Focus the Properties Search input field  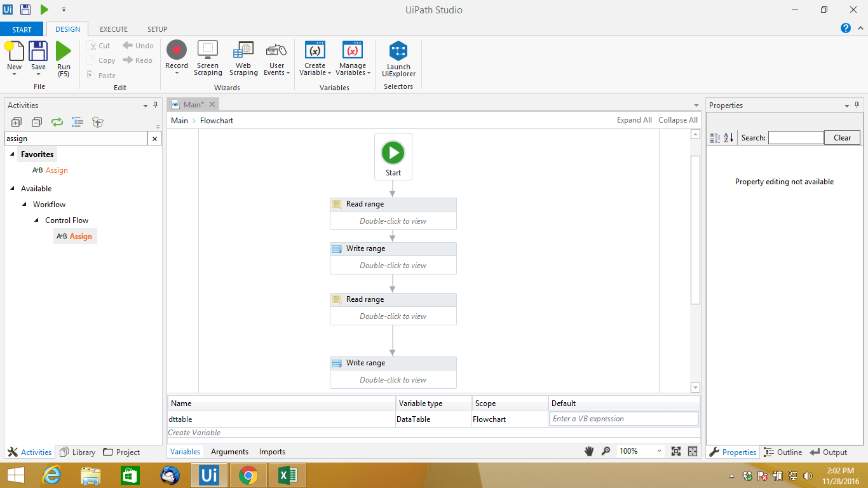pos(796,138)
